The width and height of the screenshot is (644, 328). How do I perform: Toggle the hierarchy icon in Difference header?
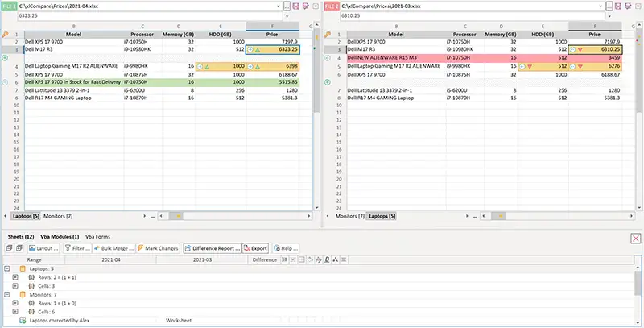[x=336, y=259]
